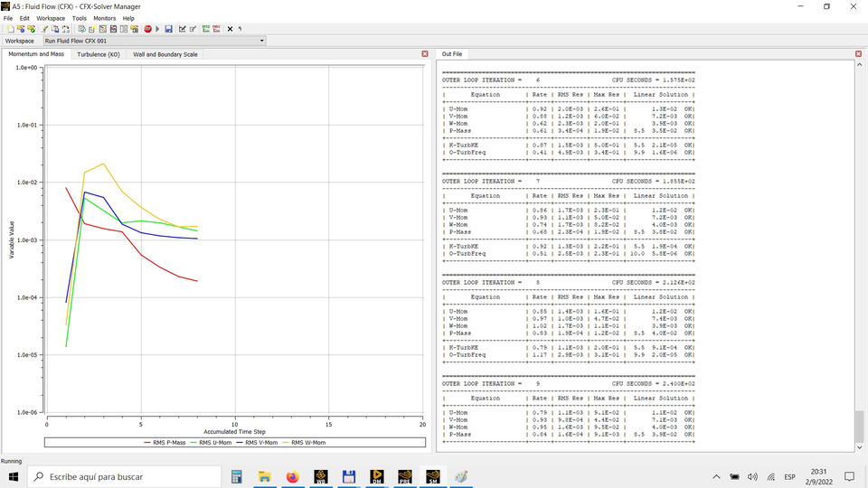
Task: Click the Save blue floppy disk icon
Action: 168,29
